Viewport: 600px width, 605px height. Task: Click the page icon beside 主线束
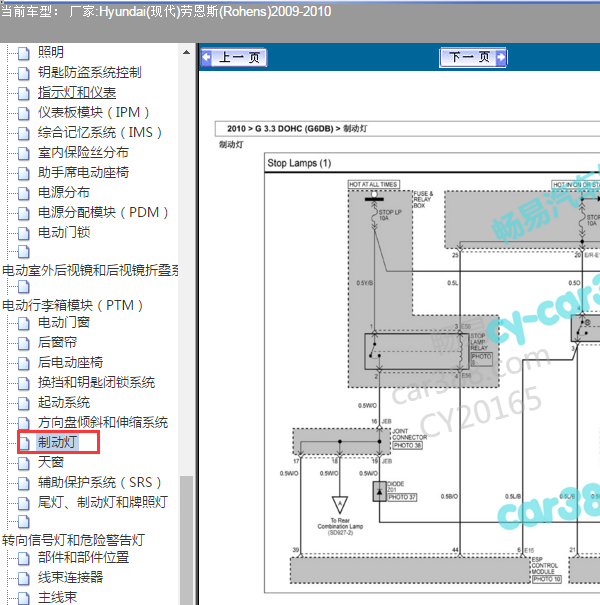pos(24,598)
